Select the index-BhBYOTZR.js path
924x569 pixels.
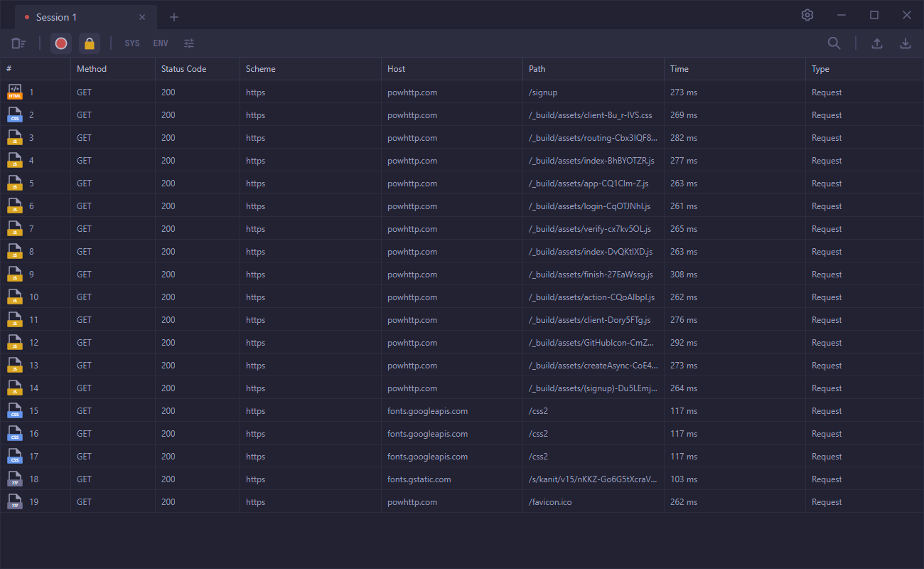[591, 161]
